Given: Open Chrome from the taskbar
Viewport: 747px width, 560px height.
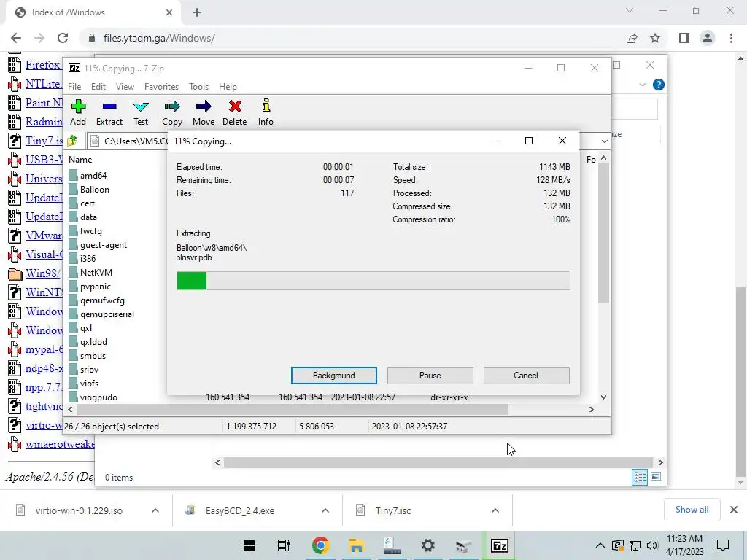Looking at the screenshot, I should click(320, 545).
